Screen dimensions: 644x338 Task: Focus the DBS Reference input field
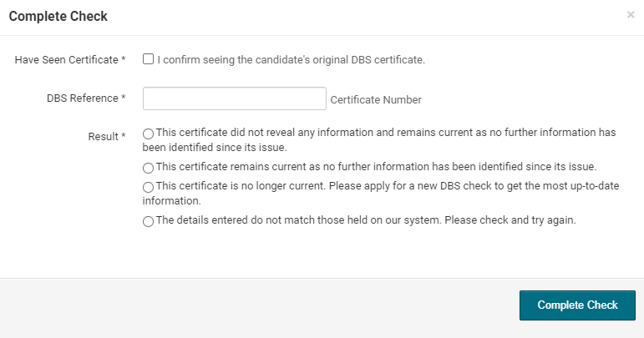click(234, 98)
